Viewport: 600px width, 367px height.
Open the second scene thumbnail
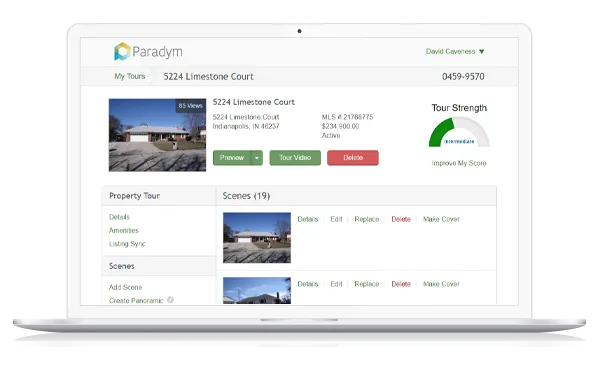click(x=257, y=290)
